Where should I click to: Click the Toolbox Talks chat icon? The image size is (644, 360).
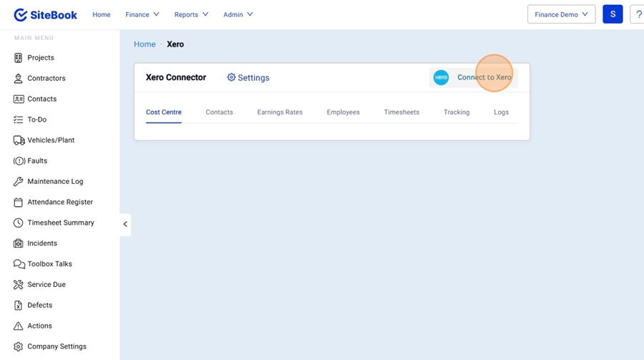(x=19, y=264)
